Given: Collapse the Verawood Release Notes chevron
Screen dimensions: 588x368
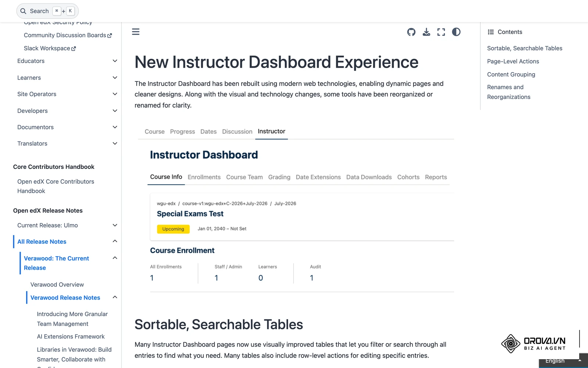Looking at the screenshot, I should click(115, 297).
